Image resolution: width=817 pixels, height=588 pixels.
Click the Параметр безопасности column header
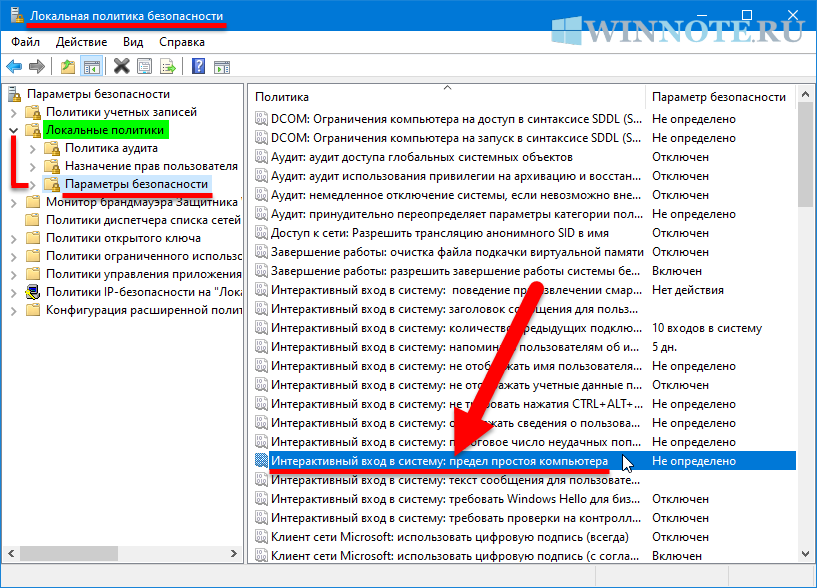tap(718, 97)
